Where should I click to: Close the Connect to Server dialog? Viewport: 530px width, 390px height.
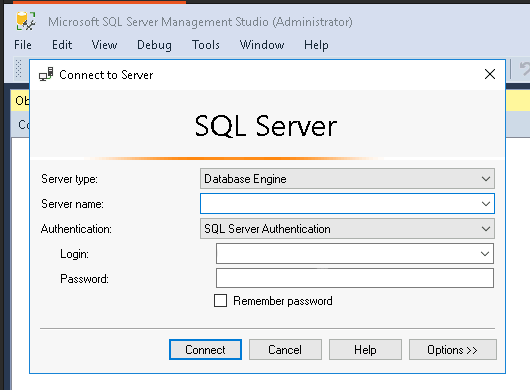490,74
